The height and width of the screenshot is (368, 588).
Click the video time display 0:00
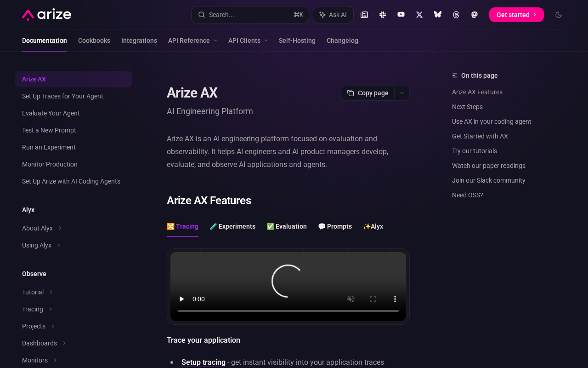click(198, 299)
